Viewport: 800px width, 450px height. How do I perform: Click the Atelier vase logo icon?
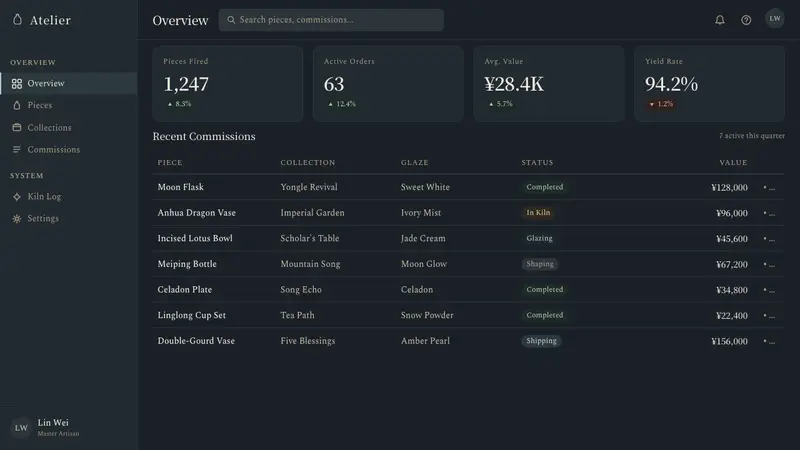[x=17, y=20]
